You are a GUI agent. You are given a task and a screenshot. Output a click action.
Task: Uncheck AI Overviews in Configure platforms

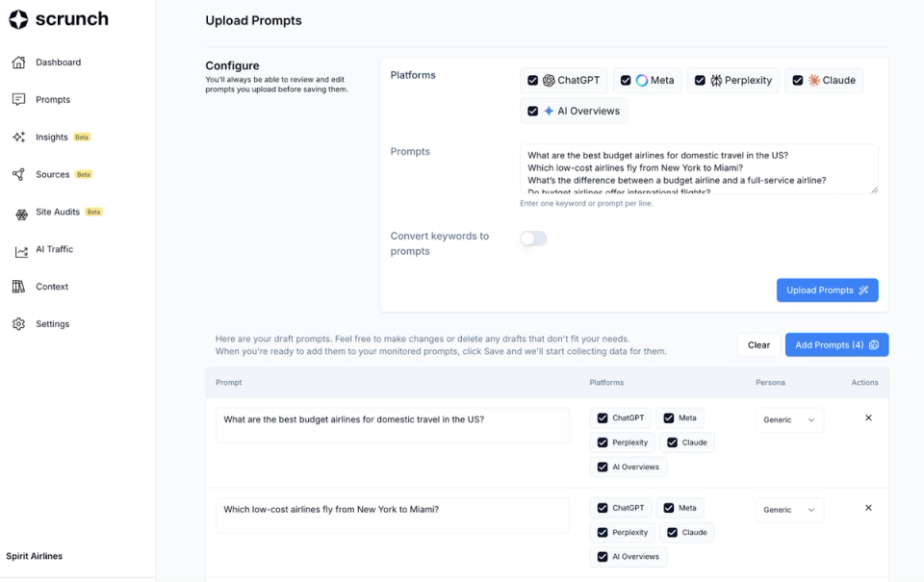(532, 111)
